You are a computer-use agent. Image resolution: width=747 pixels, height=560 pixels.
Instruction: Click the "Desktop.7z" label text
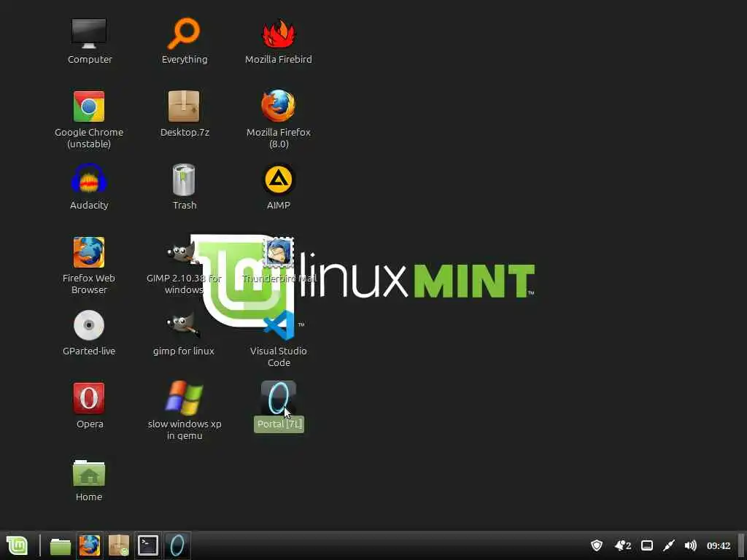coord(185,133)
